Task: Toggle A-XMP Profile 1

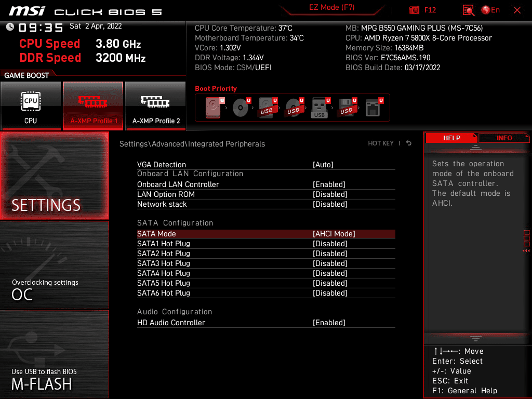Action: tap(93, 105)
